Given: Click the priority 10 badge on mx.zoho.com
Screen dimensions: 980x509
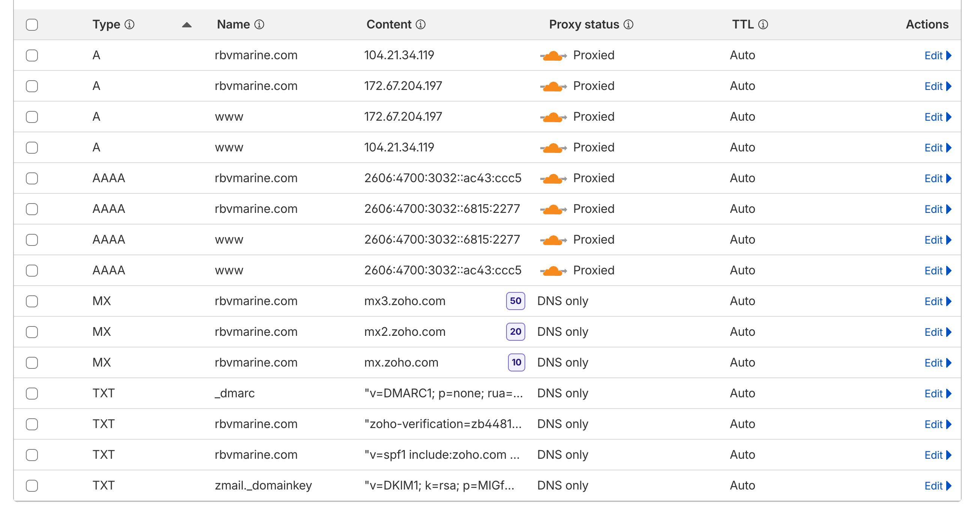Looking at the screenshot, I should 516,363.
